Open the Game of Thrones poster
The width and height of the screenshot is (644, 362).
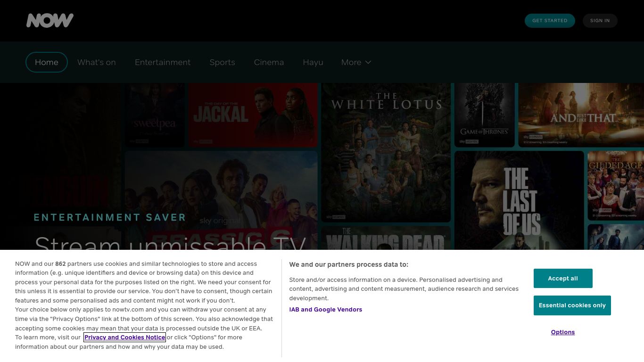pyautogui.click(x=484, y=115)
